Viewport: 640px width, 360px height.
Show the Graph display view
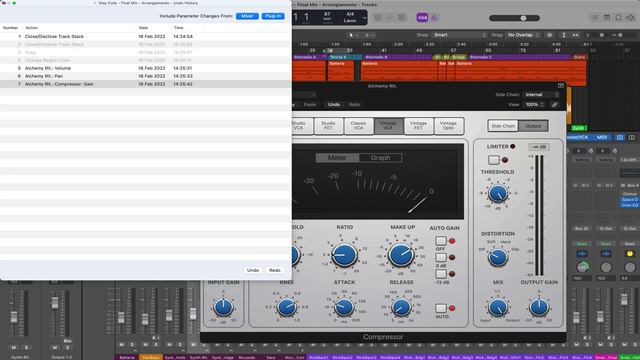pyautogui.click(x=380, y=158)
